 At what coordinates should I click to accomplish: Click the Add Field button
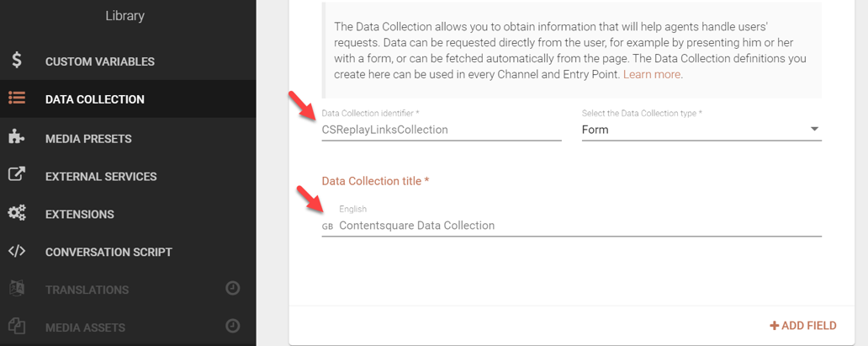pos(803,326)
